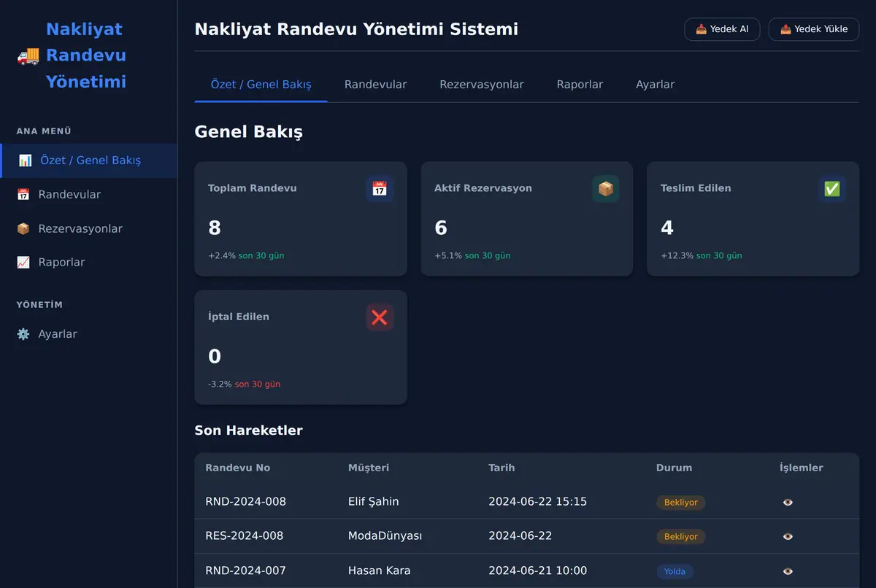Open Özet / Genel Bakış in sidebar
The image size is (876, 588).
(88, 160)
